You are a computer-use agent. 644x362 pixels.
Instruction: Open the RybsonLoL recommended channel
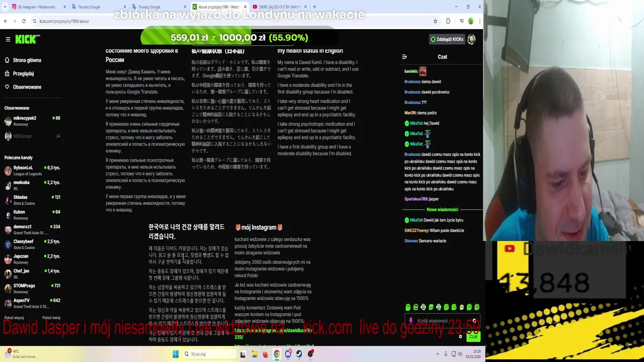pyautogui.click(x=32, y=170)
